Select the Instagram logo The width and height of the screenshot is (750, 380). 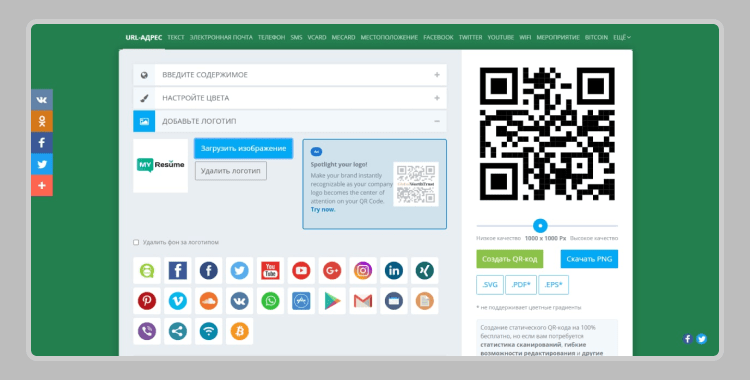pyautogui.click(x=363, y=270)
